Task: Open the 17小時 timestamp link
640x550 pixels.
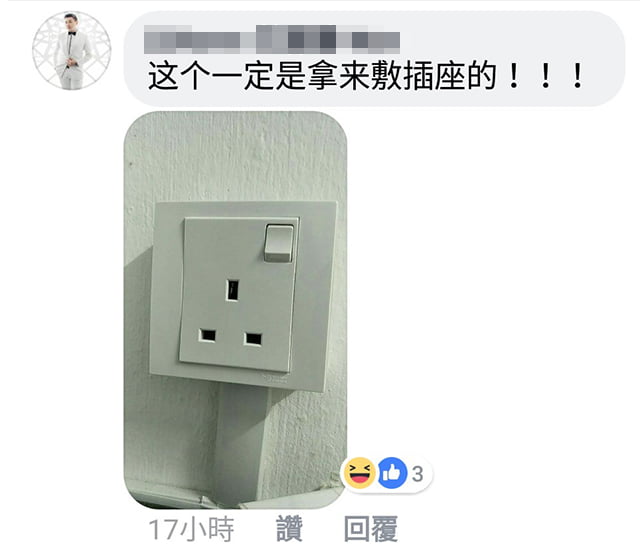Action: click(x=191, y=529)
